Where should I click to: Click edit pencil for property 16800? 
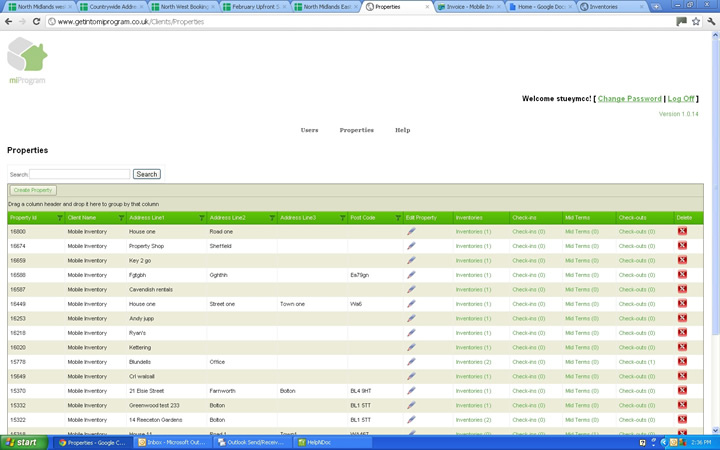411,232
